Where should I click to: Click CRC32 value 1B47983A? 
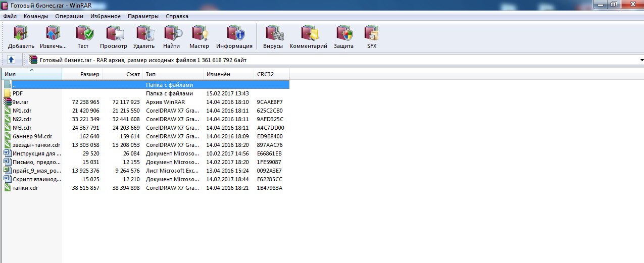click(270, 188)
